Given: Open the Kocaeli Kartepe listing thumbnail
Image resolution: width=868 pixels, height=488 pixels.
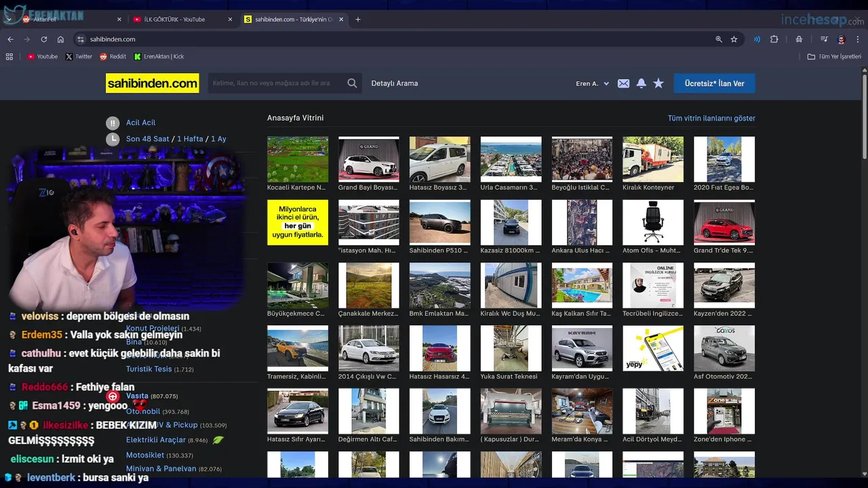Looking at the screenshot, I should point(298,159).
